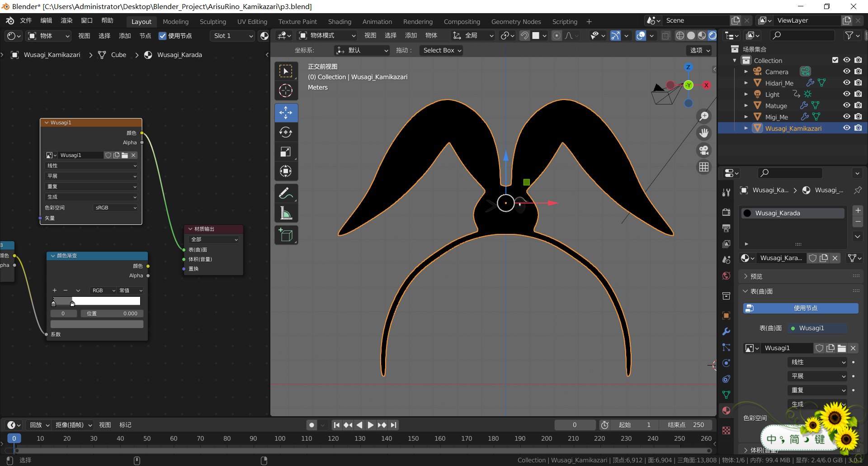Screen dimensions: 868x466
Task: Open the RGB mode dropdown in color ramp
Action: [x=104, y=290]
